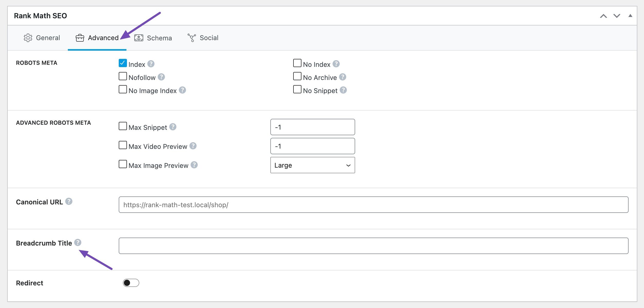Open Max Image Preview size dropdown
644x308 pixels.
pyautogui.click(x=312, y=165)
